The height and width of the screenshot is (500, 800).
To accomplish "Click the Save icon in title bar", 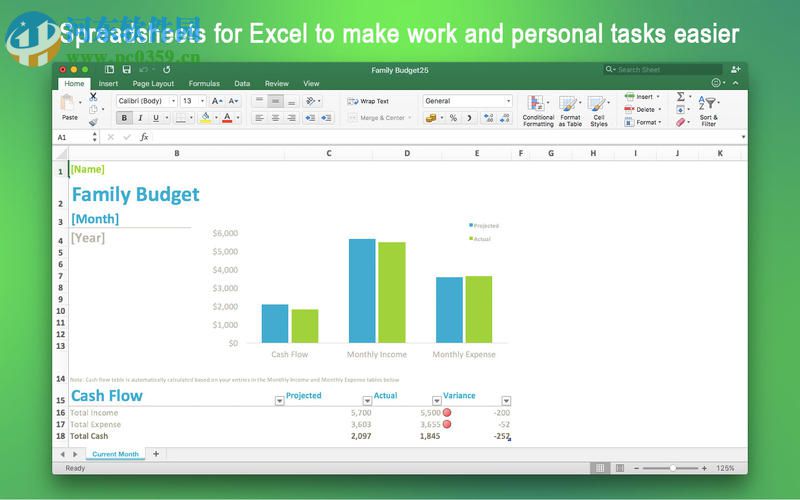I will [127, 69].
